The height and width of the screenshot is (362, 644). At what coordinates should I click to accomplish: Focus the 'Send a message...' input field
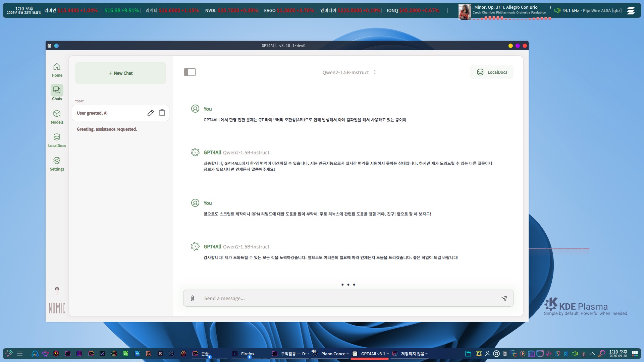point(349,298)
